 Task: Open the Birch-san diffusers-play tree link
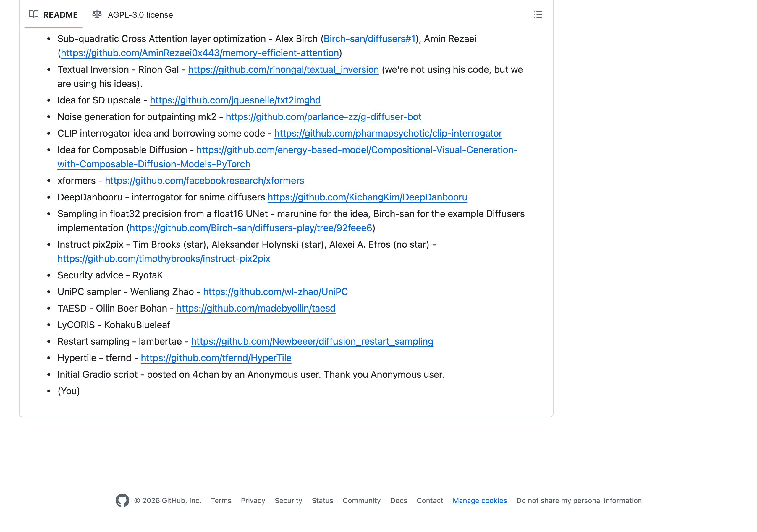(250, 228)
